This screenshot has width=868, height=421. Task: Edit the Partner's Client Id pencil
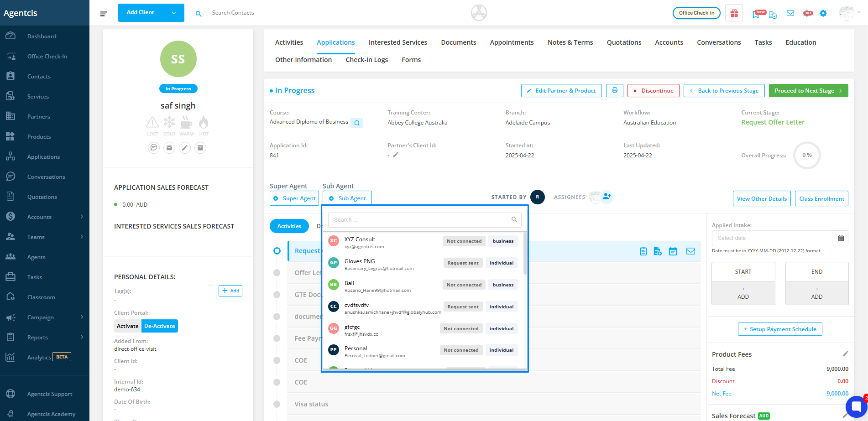point(396,155)
